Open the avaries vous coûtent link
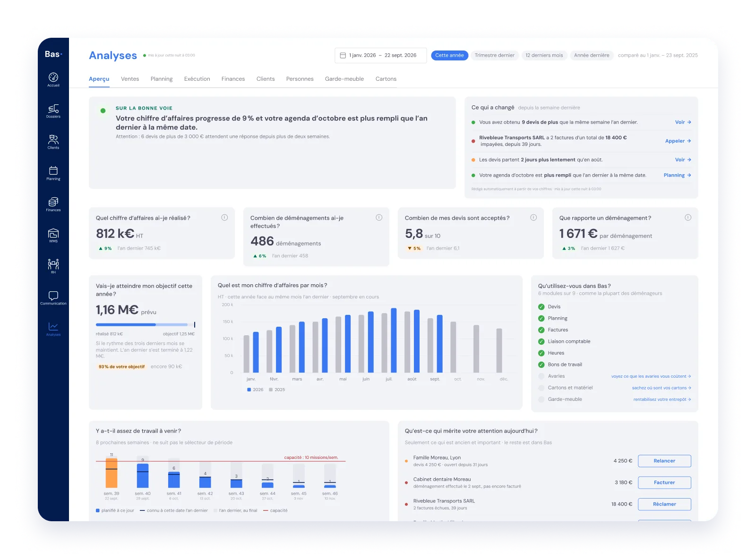The height and width of the screenshot is (559, 756). click(x=651, y=376)
